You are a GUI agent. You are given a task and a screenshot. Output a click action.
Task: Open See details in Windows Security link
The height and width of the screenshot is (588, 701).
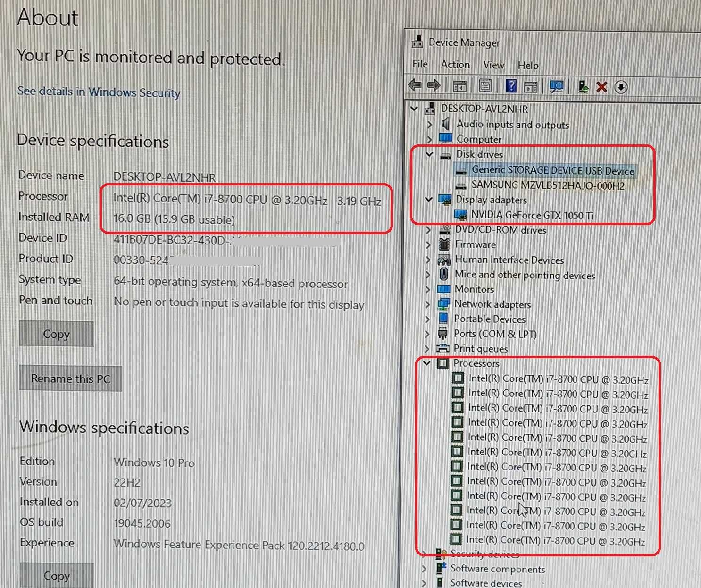tap(99, 92)
